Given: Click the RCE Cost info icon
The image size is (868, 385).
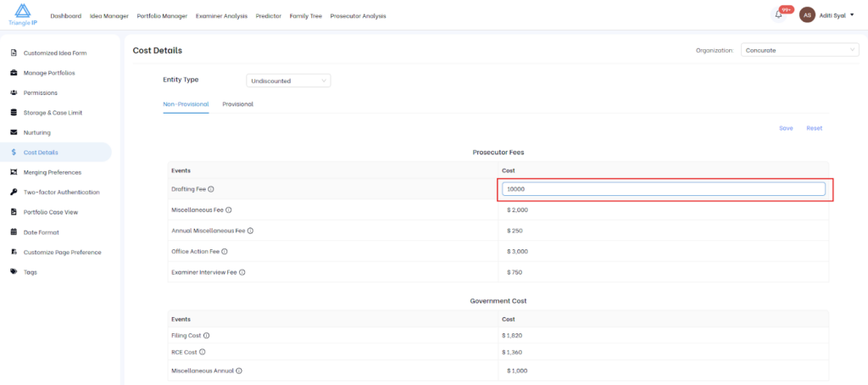Looking at the screenshot, I should 203,351.
